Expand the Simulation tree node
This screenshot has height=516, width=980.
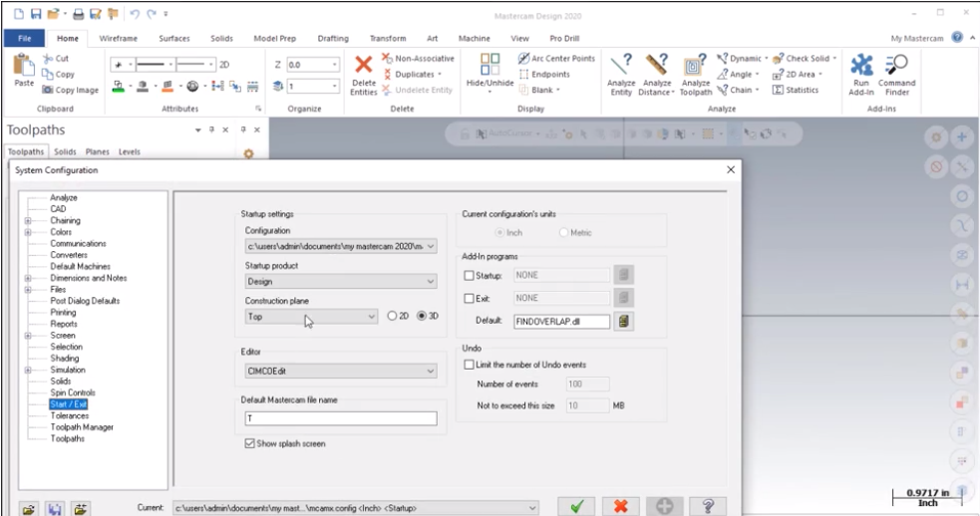pos(28,370)
